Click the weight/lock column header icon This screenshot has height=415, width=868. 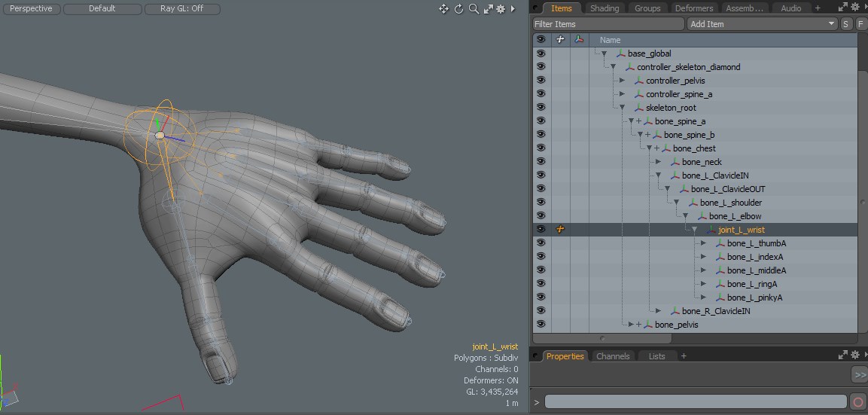point(560,39)
